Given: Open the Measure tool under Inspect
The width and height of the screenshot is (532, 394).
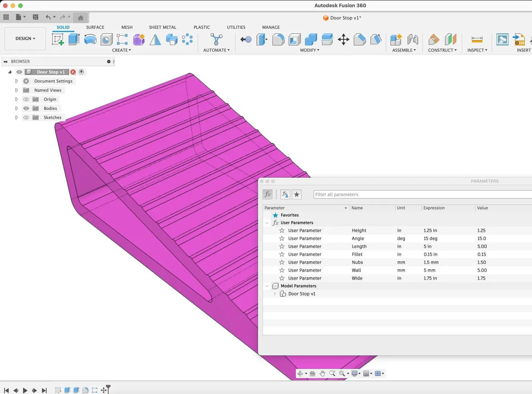Looking at the screenshot, I should [x=477, y=39].
